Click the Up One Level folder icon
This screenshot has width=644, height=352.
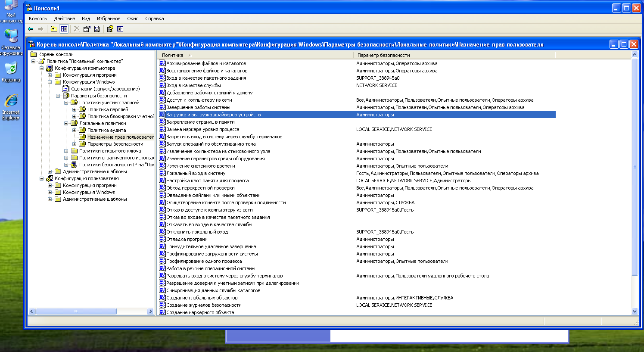click(54, 29)
